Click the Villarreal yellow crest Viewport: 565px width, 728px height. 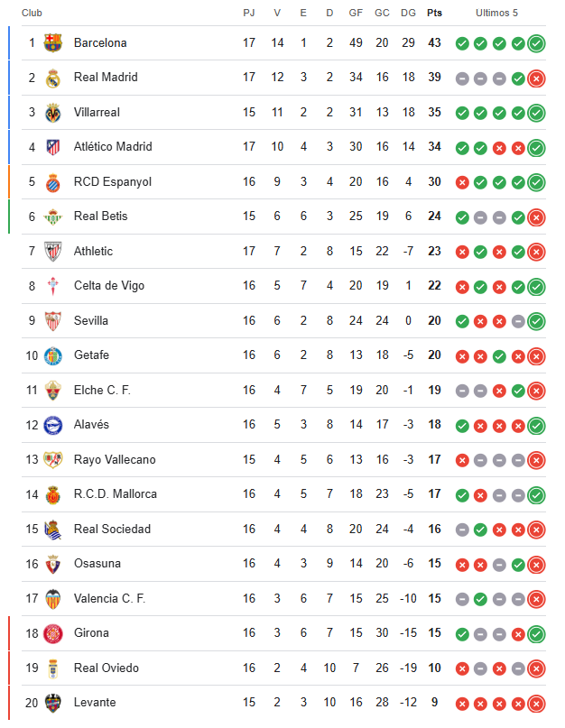click(x=52, y=112)
